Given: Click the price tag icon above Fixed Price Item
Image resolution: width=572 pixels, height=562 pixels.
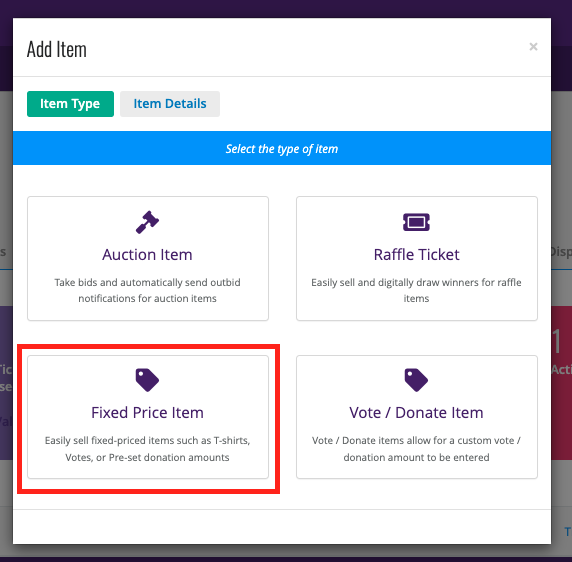Looking at the screenshot, I should [x=147, y=380].
